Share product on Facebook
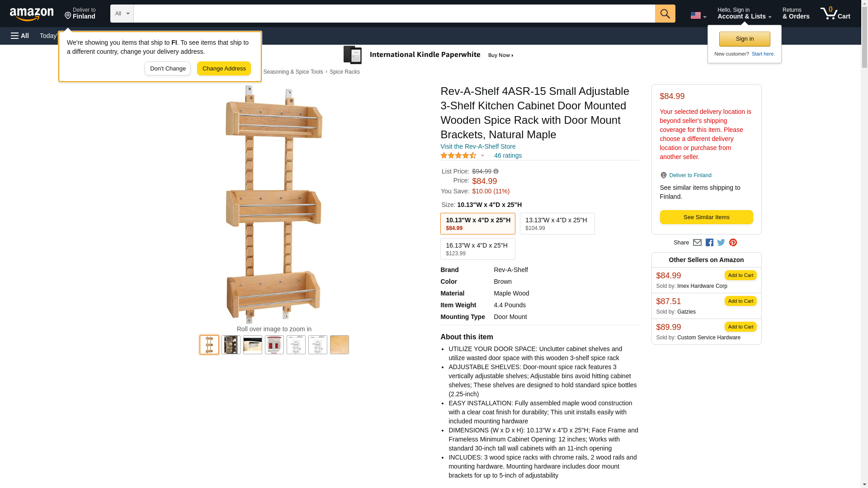The image size is (868, 488). coord(709,243)
